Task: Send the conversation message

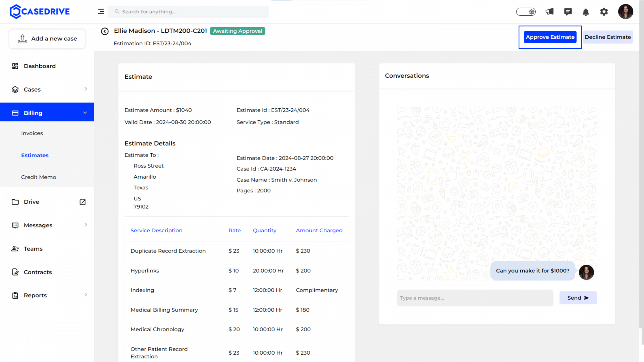Action: 578,298
